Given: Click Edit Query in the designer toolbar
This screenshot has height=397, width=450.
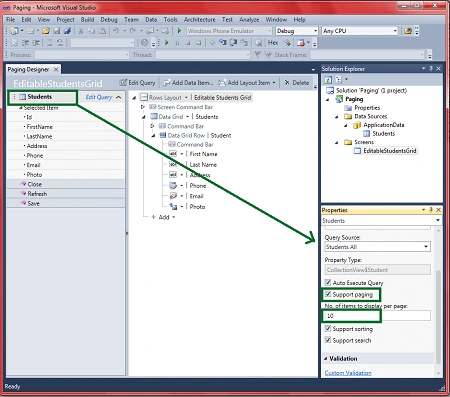Looking at the screenshot, I should coord(138,83).
